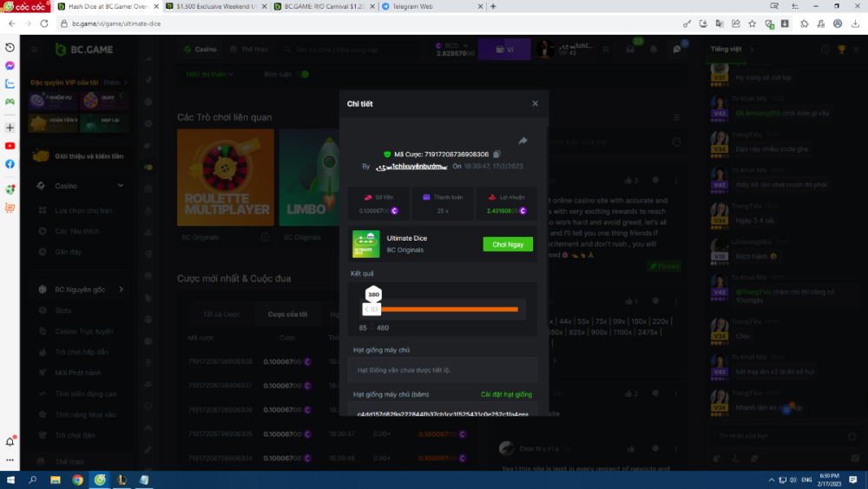Viewport: 868px width, 489px height.
Task: Share the bet details using the arrow icon
Action: [x=523, y=141]
